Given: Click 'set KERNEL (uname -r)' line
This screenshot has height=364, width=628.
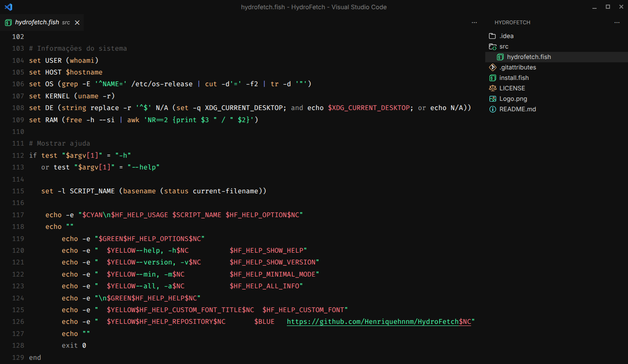Looking at the screenshot, I should point(72,96).
